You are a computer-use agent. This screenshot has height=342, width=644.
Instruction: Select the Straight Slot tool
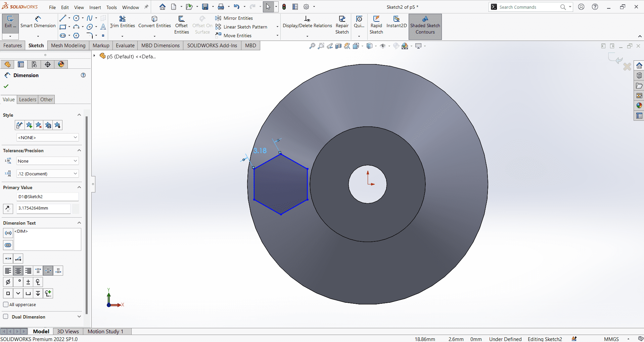pyautogui.click(x=63, y=36)
